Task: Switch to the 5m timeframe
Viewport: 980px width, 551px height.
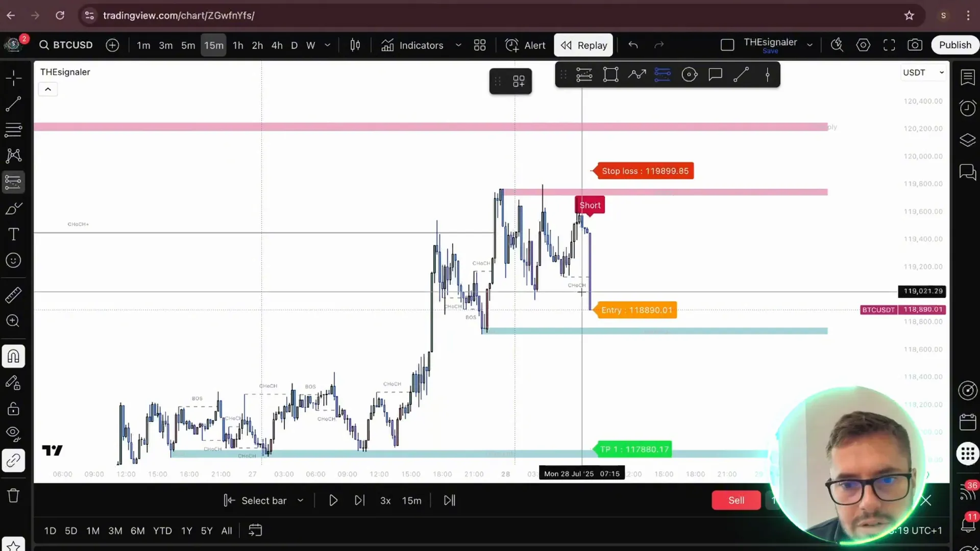Action: pos(188,45)
